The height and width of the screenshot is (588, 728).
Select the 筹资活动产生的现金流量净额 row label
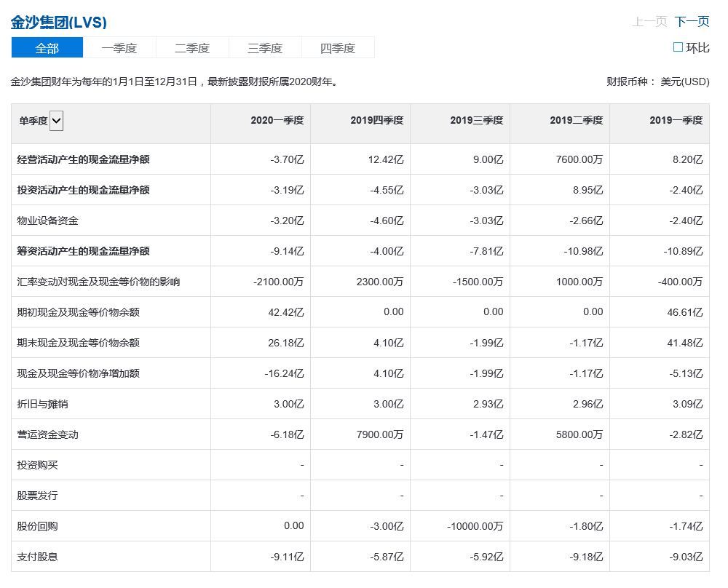83,251
